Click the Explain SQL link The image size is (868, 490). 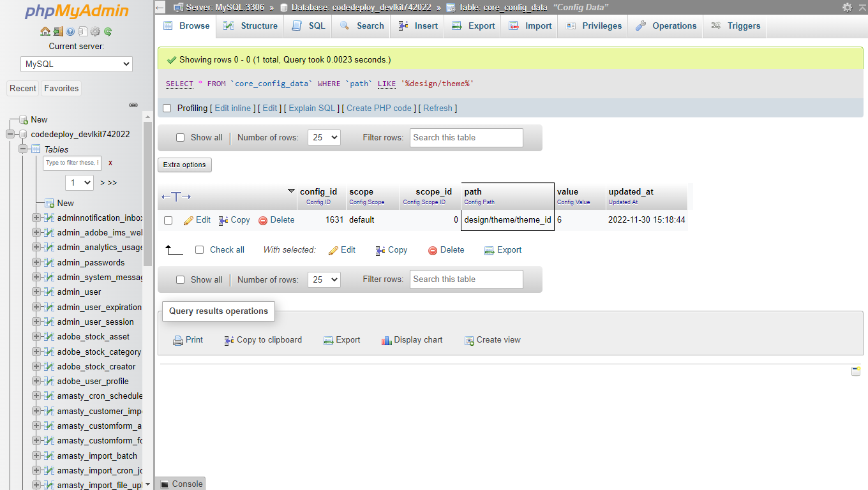pos(311,108)
